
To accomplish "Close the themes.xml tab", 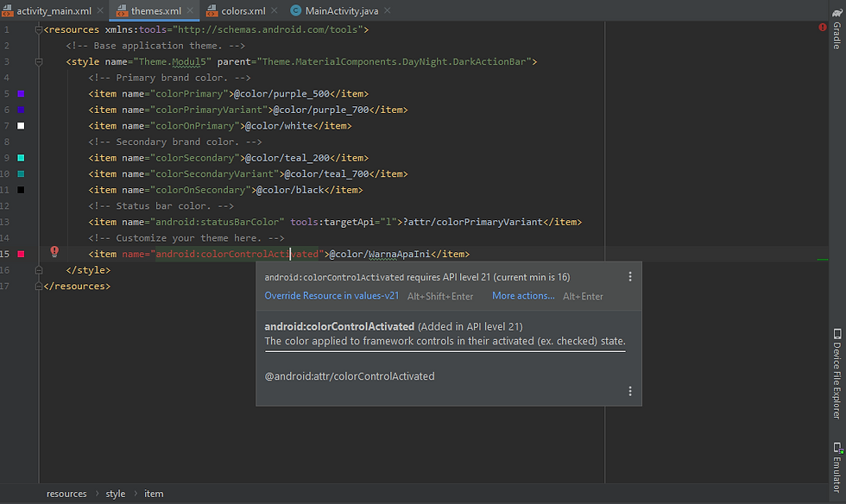I will tap(190, 10).
